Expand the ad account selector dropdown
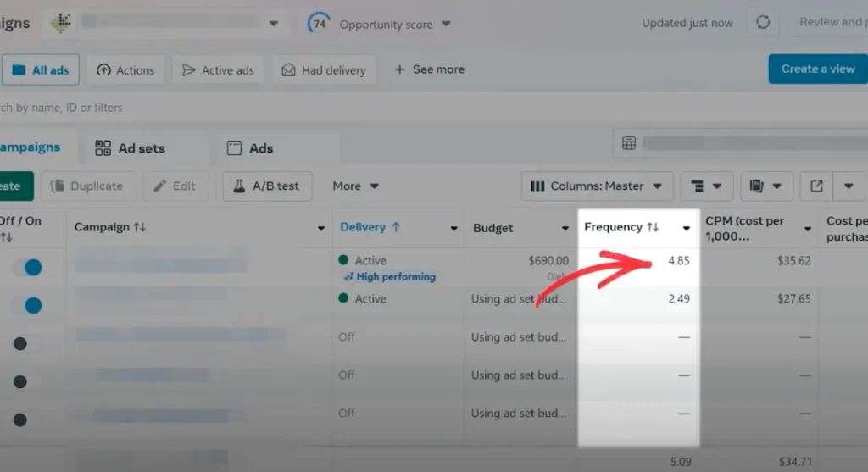Image resolution: width=868 pixels, height=472 pixels. pos(274,23)
